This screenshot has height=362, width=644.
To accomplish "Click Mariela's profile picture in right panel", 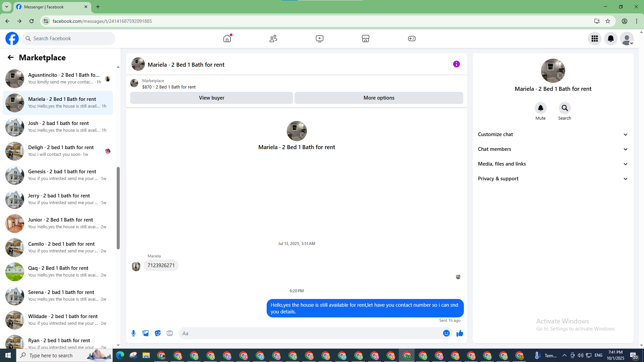I will pyautogui.click(x=553, y=71).
